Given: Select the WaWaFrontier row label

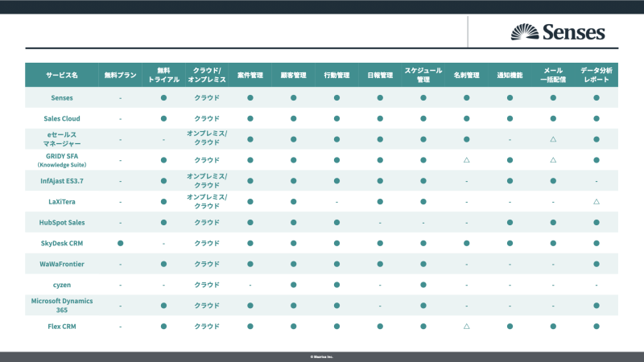Looking at the screenshot, I should click(62, 264).
